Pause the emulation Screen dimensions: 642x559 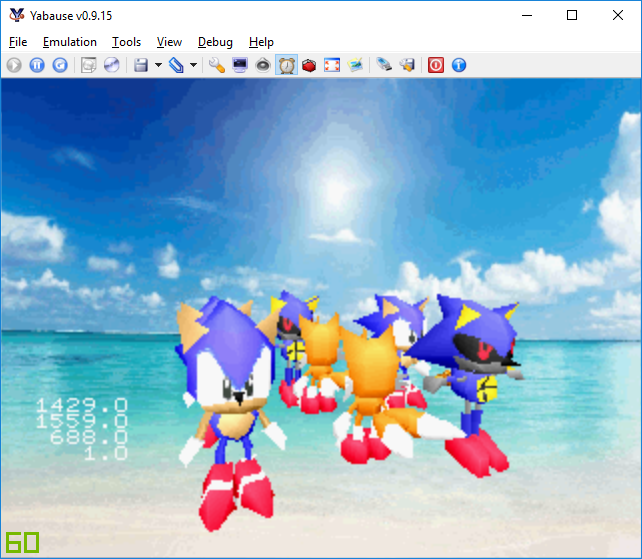(37, 65)
